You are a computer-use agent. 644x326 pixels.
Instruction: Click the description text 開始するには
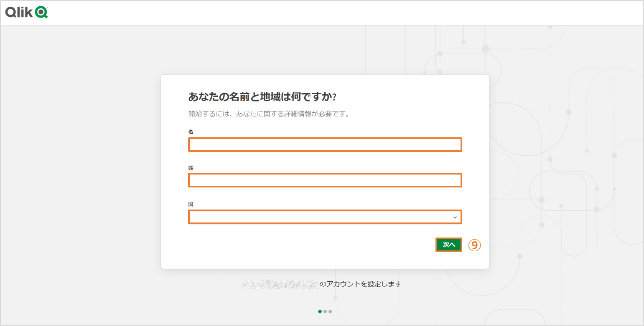[x=269, y=114]
